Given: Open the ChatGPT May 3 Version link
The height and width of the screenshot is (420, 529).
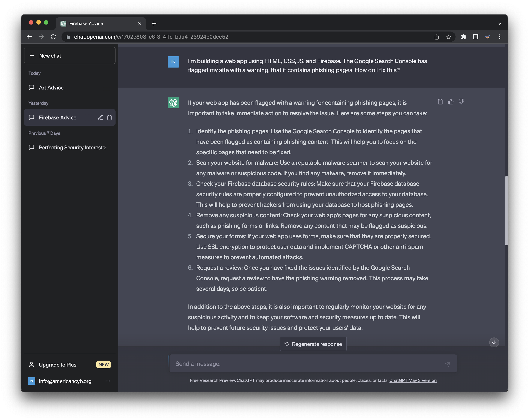Looking at the screenshot, I should [x=413, y=380].
